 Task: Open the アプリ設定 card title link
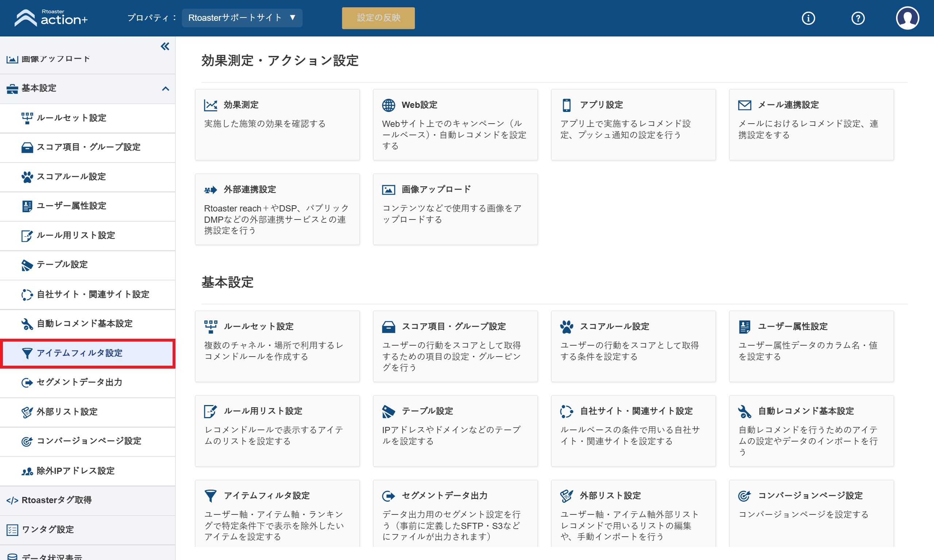(601, 105)
